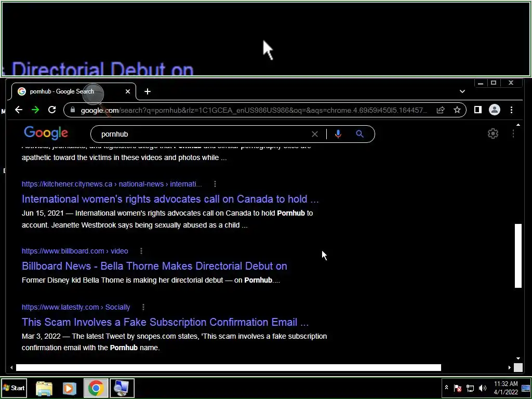
Task: Click the Former Disney kid snippet text
Action: coord(151,280)
